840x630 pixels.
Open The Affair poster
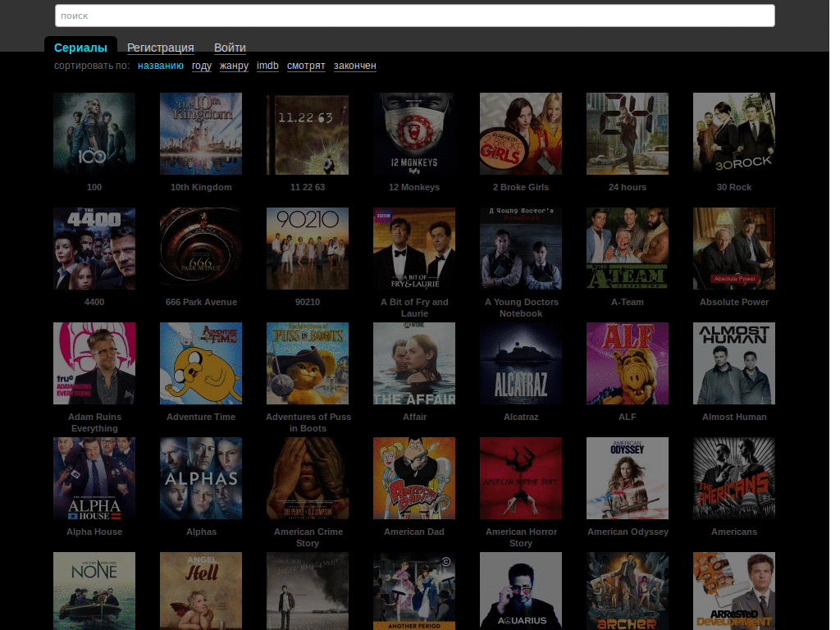[414, 363]
